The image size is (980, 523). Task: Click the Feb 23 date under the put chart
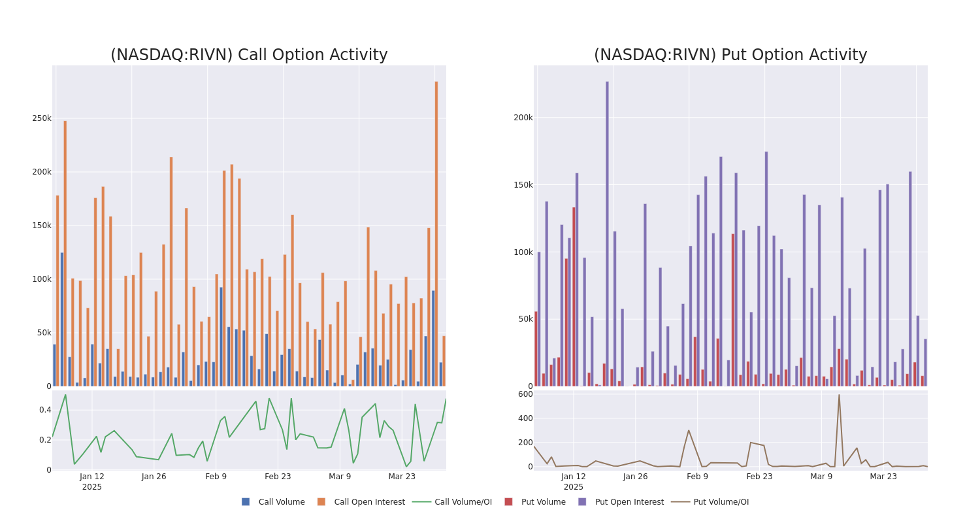tap(759, 477)
